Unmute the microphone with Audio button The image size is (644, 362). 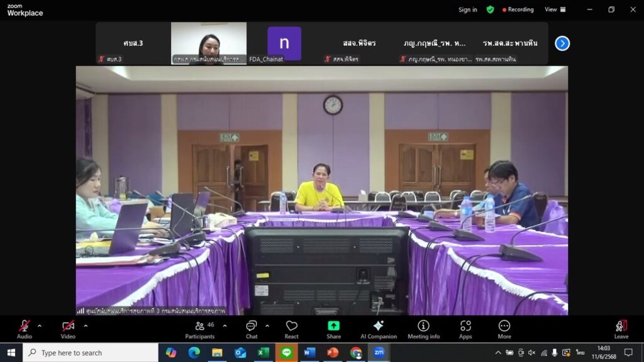coord(24,329)
